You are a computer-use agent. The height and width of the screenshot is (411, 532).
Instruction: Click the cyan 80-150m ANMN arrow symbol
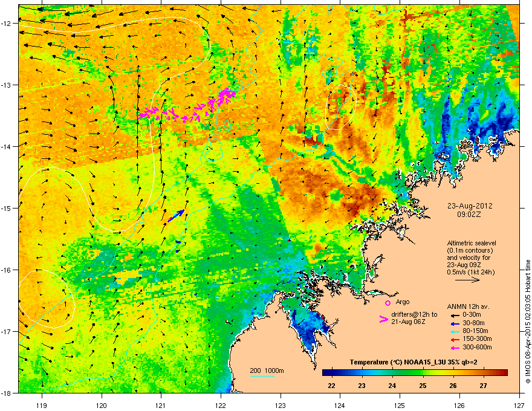pos(455,331)
